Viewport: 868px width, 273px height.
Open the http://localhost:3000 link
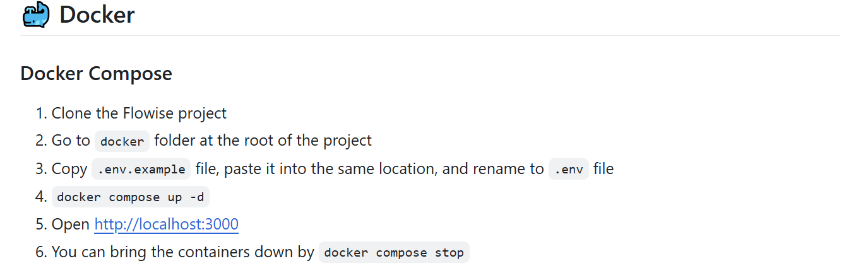click(x=167, y=224)
